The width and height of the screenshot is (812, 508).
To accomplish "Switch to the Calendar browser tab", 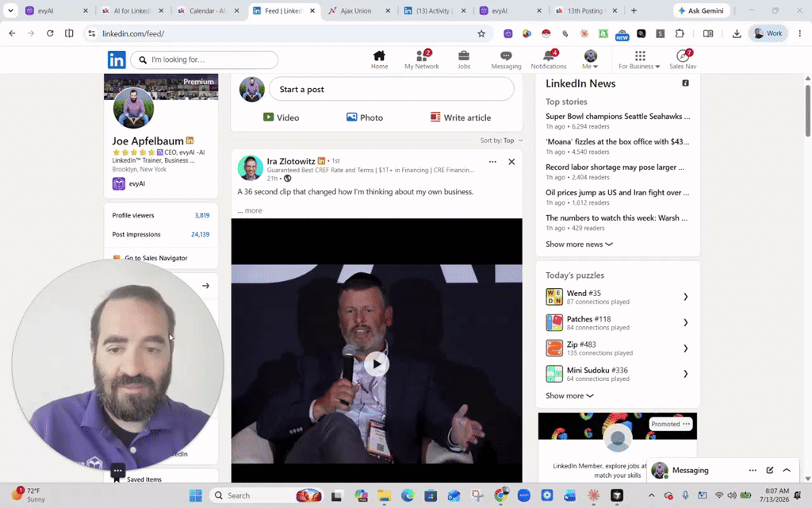I will point(209,10).
